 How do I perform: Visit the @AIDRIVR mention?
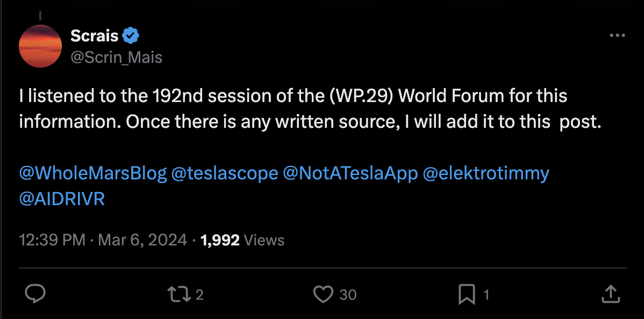[62, 199]
